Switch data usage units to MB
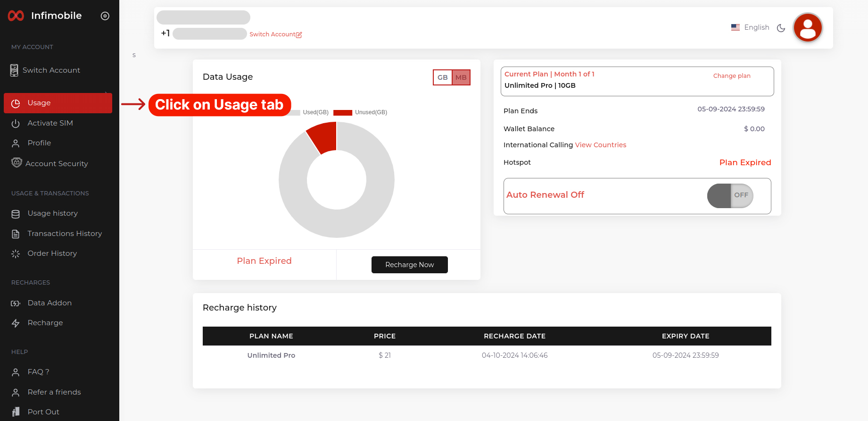Screen dimensions: 868x421 click(x=461, y=77)
